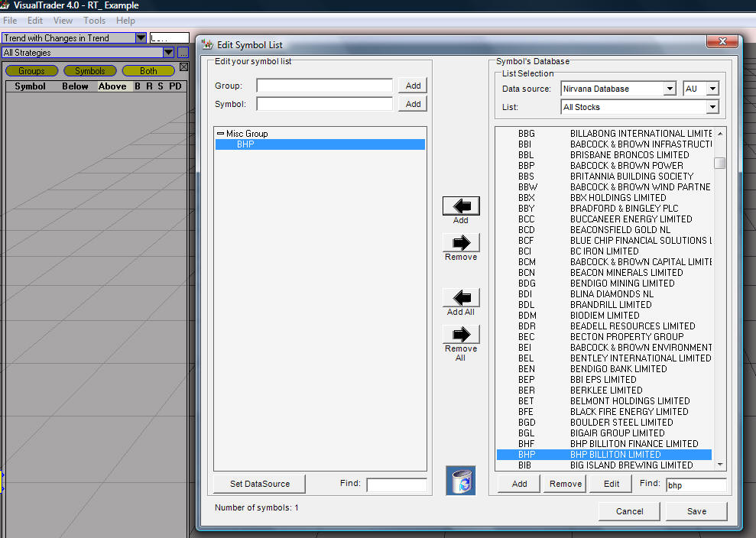Viewport: 756px width, 538px height.
Task: Select the Both tab pill
Action: (x=148, y=71)
